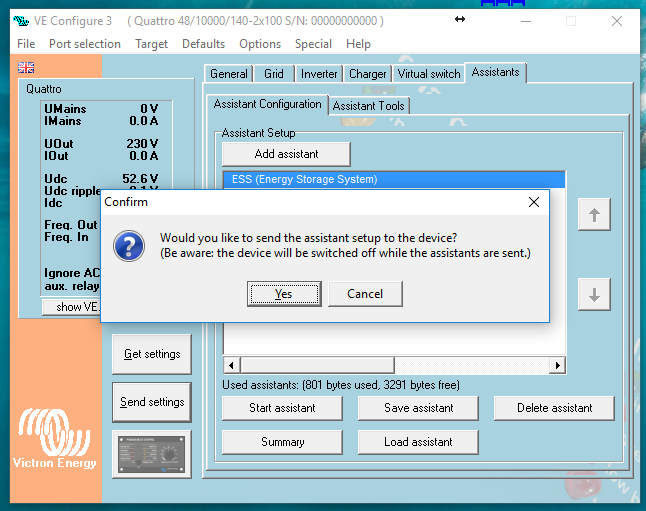Switch to the General tab

click(x=229, y=74)
